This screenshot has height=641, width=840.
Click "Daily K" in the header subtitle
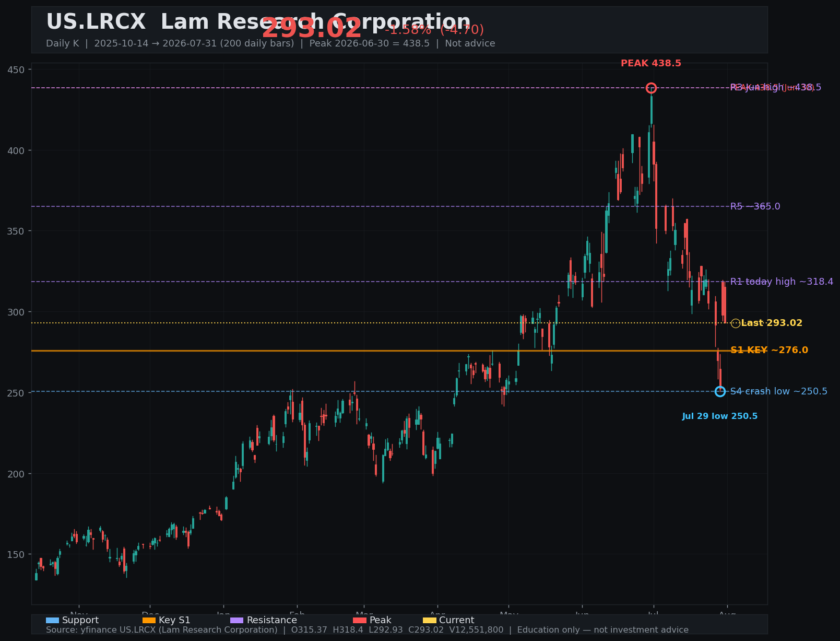click(x=62, y=43)
